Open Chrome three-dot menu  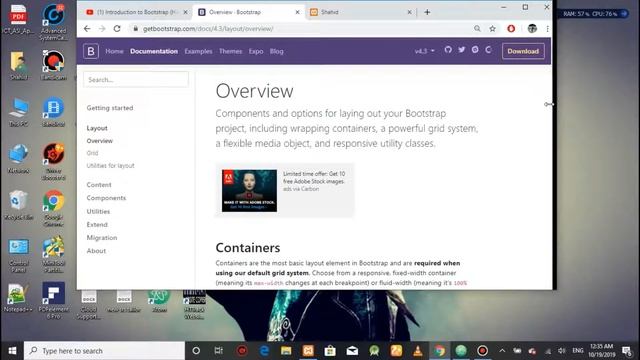click(x=547, y=29)
